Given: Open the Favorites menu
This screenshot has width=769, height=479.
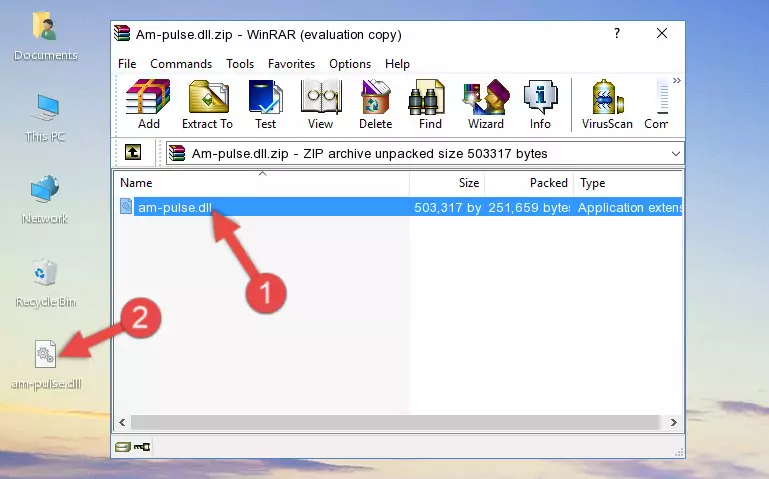Looking at the screenshot, I should click(291, 64).
